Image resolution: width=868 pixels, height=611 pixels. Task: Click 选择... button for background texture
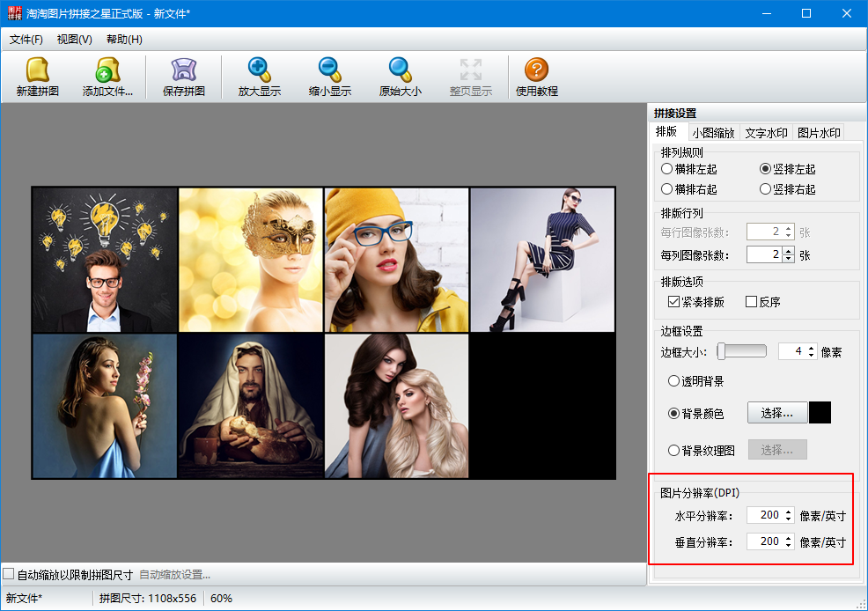(776, 450)
